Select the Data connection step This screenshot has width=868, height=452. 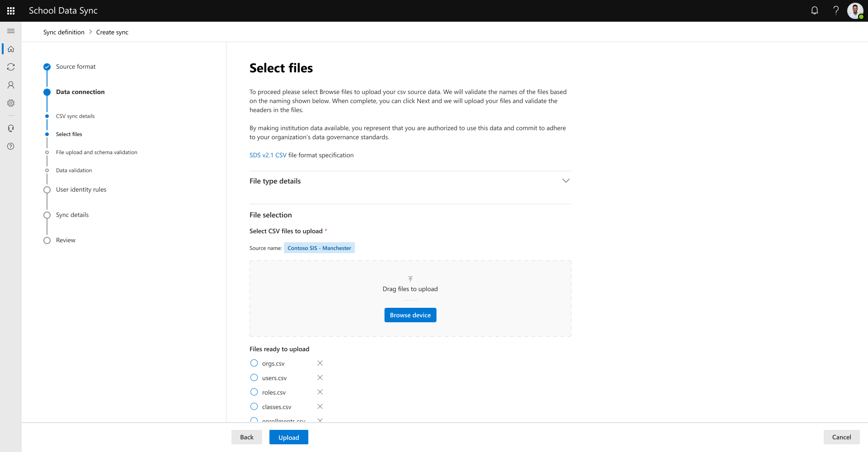point(80,92)
